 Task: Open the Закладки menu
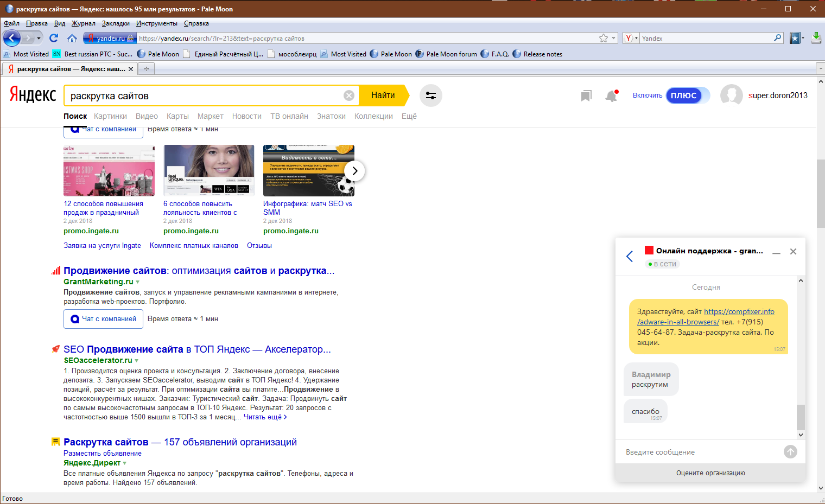[116, 23]
